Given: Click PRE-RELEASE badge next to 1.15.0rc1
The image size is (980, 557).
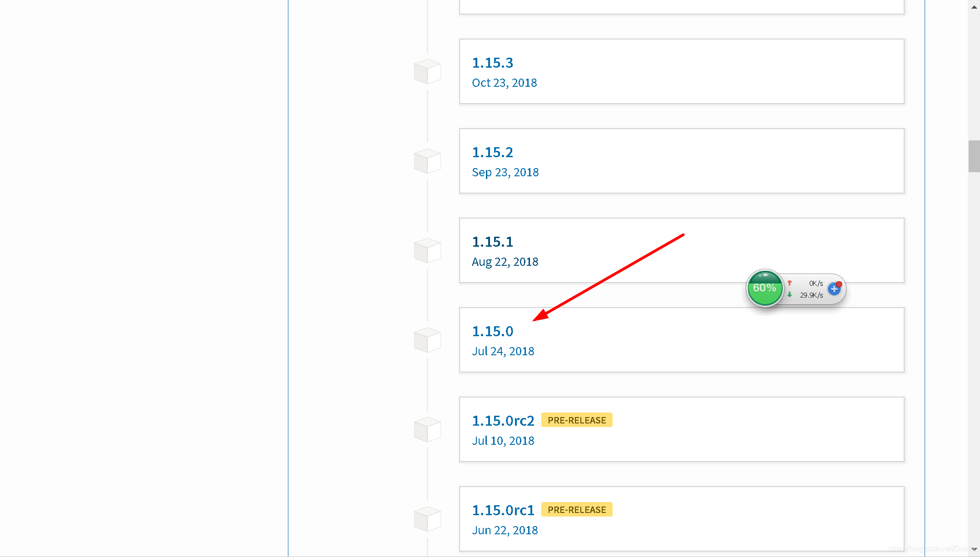Looking at the screenshot, I should 577,510.
